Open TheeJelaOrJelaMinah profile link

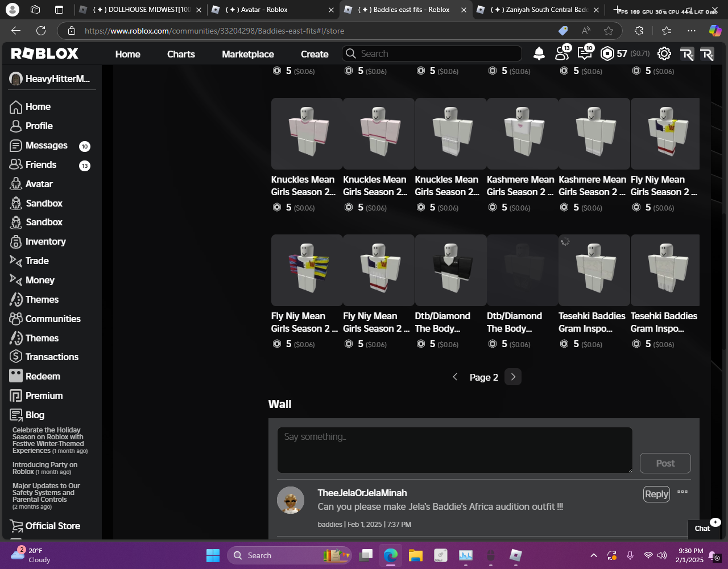(362, 493)
